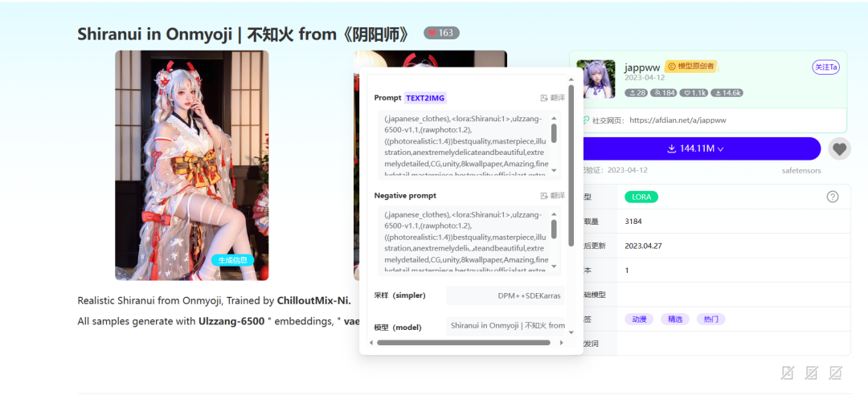
Task: Click the help question mark icon
Action: tap(833, 197)
